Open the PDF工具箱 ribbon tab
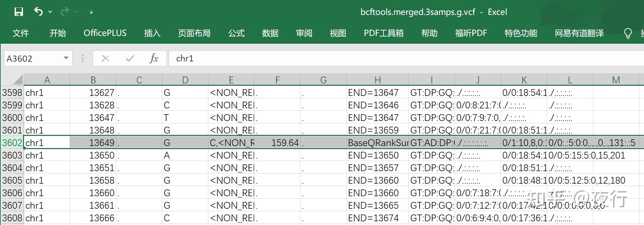Image resolution: width=644 pixels, height=225 pixels. [x=383, y=33]
